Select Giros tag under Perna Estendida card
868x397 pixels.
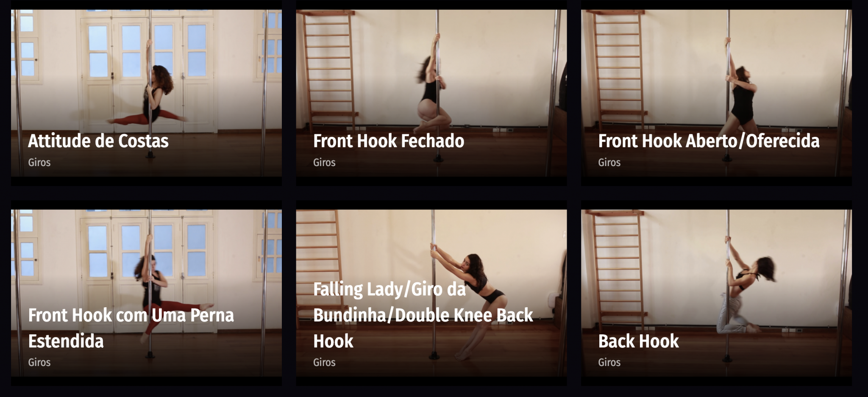pos(39,363)
